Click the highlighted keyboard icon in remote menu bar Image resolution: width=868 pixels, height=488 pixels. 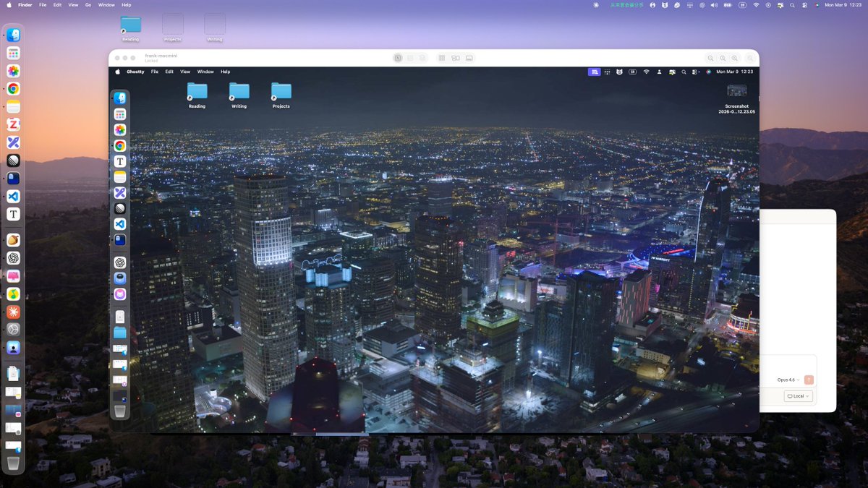[x=594, y=72]
